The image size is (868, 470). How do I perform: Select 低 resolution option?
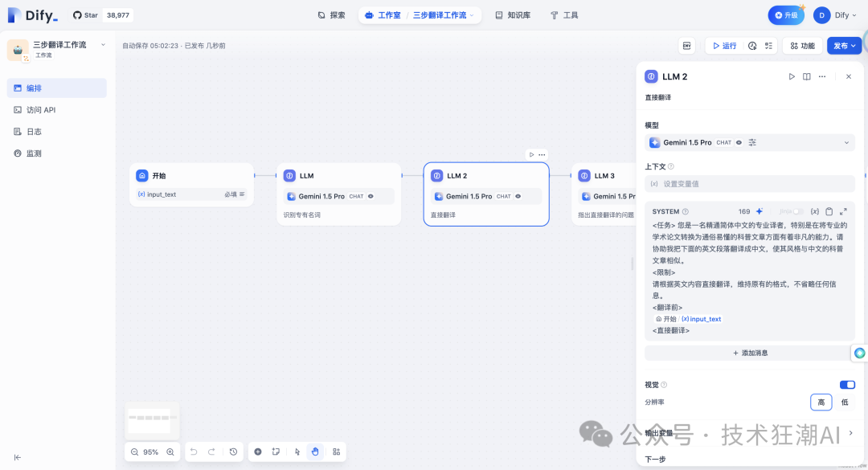844,403
